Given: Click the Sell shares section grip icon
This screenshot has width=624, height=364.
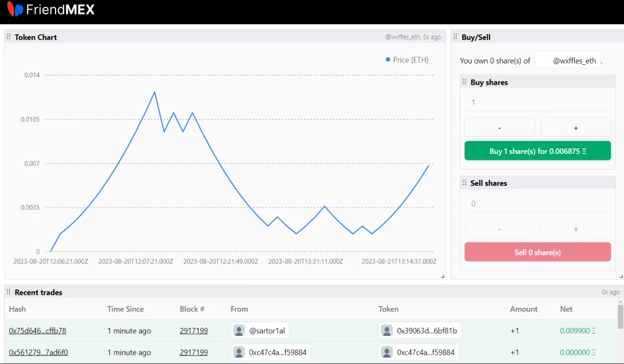Looking at the screenshot, I should pyautogui.click(x=464, y=183).
